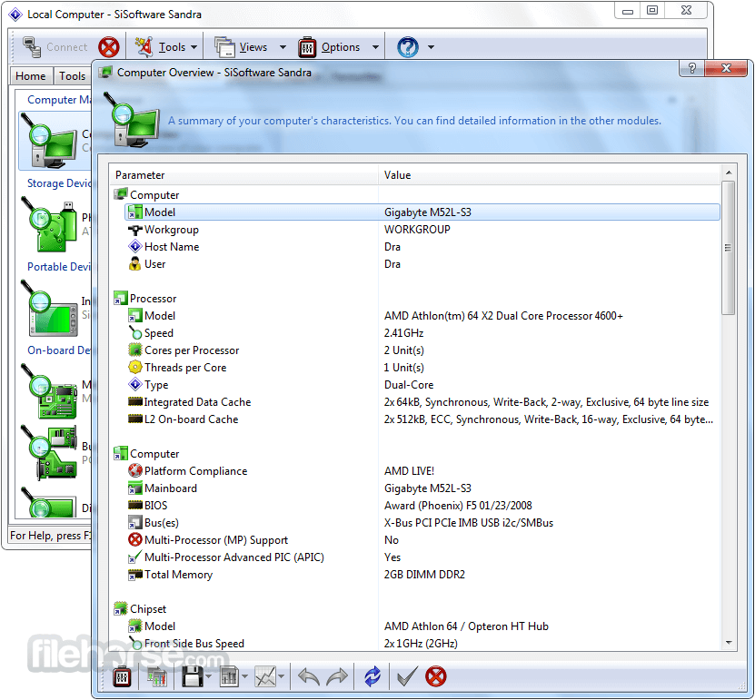
Task: Click the Storage Devices heading in sidebar
Action: tap(59, 183)
